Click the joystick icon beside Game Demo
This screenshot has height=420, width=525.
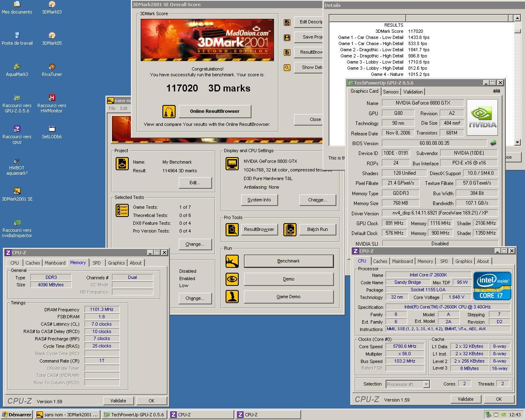[x=232, y=297]
